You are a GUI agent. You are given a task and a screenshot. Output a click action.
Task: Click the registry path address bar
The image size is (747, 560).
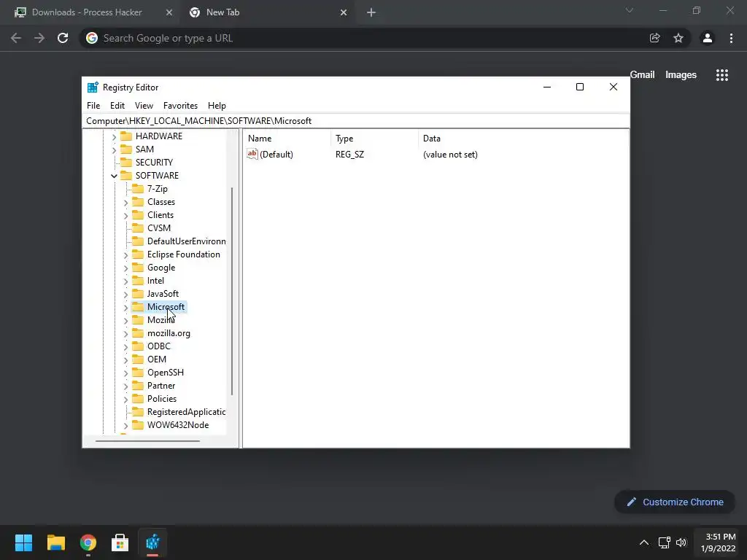pos(357,121)
